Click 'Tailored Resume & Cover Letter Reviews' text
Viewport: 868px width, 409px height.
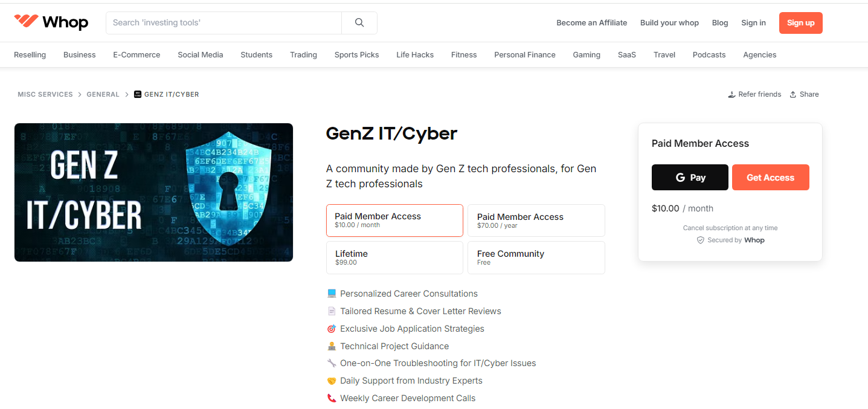pyautogui.click(x=420, y=311)
